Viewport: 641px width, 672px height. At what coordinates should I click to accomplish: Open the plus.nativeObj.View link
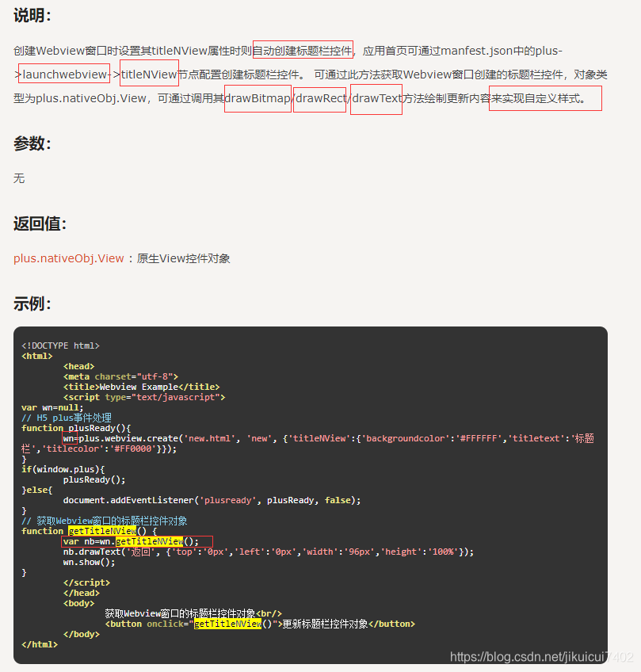click(x=69, y=258)
